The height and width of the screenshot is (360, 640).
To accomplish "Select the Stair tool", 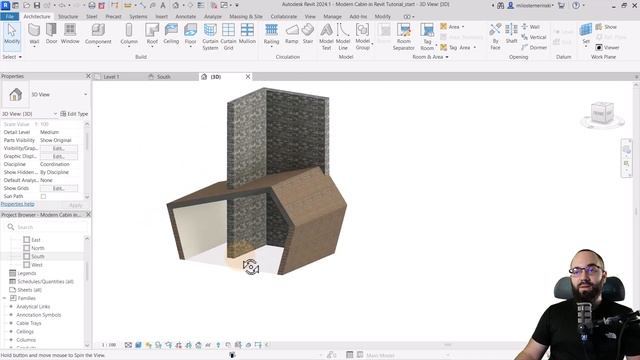I will click(x=308, y=34).
